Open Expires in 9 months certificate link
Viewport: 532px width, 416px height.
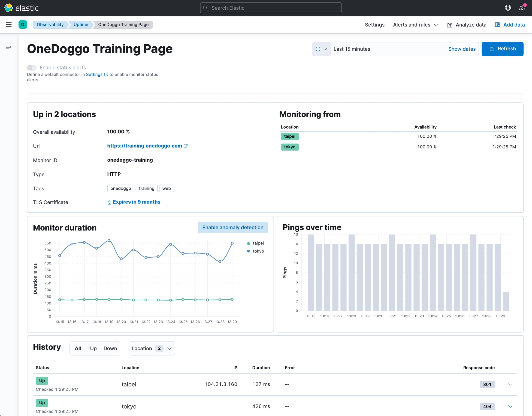136,202
